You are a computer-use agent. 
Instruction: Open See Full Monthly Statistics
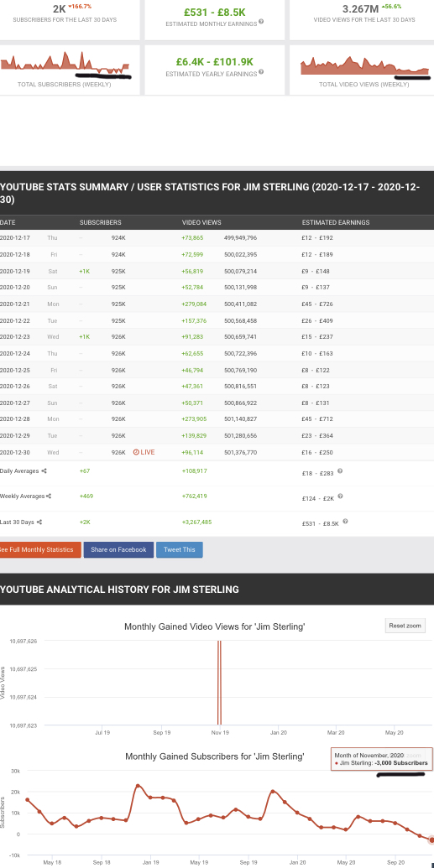[x=40, y=549]
